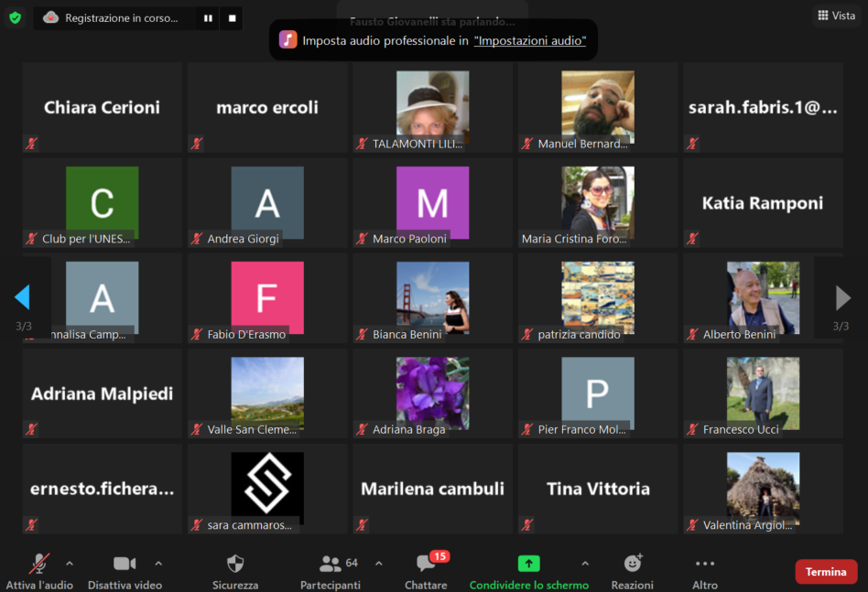The image size is (868, 592).
Task: Go to previous gallery page arrow
Action: tap(23, 297)
